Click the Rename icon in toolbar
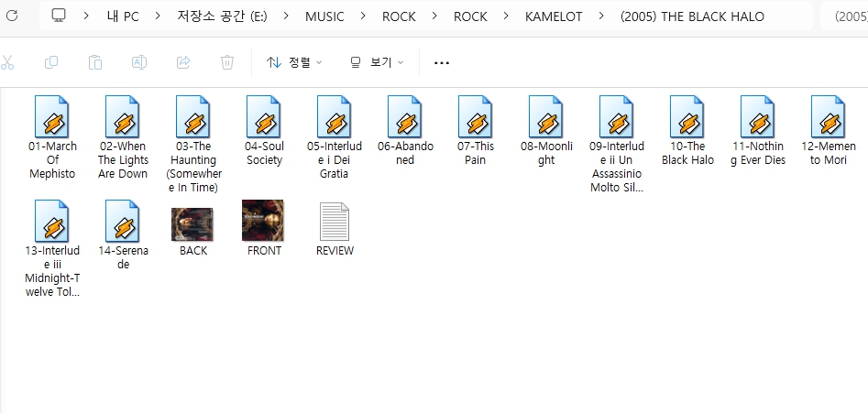This screenshot has width=868, height=413. coord(139,62)
